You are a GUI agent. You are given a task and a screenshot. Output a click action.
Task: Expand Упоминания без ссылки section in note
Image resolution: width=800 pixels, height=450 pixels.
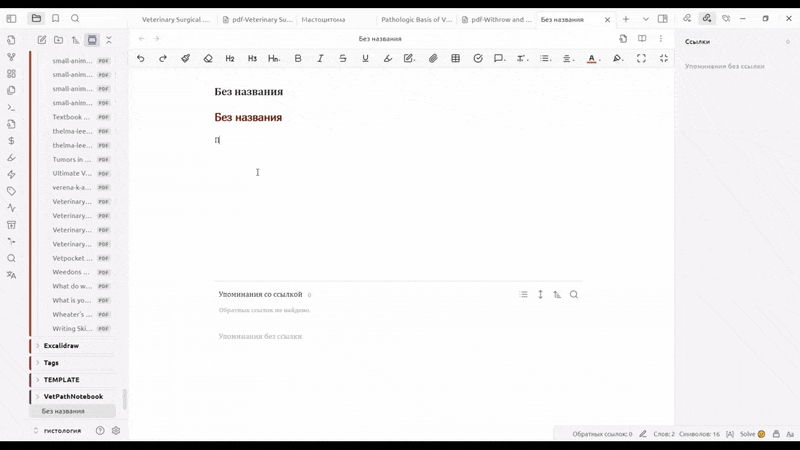coord(260,336)
